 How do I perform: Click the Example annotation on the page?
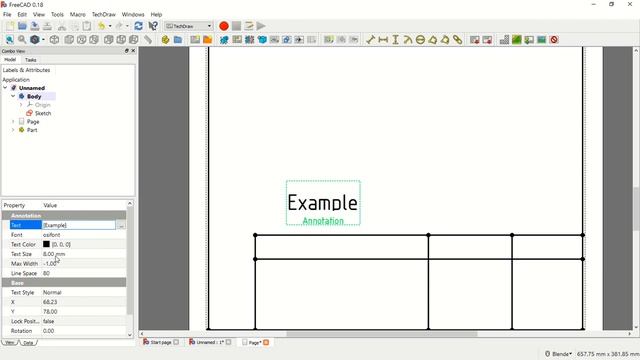322,203
